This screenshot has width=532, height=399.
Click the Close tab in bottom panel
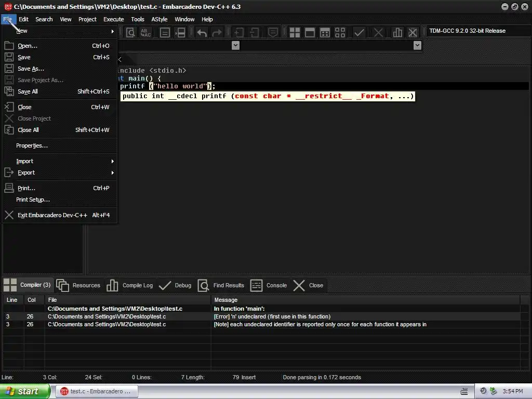(308, 285)
